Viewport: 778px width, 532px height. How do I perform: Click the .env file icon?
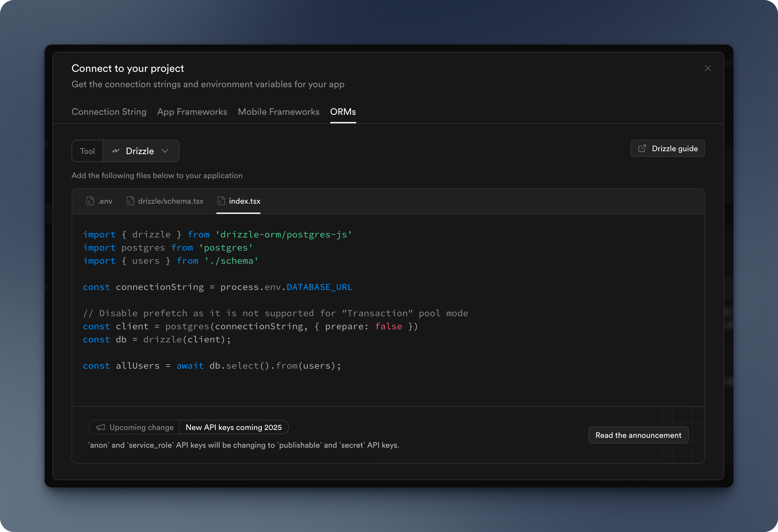coord(90,201)
